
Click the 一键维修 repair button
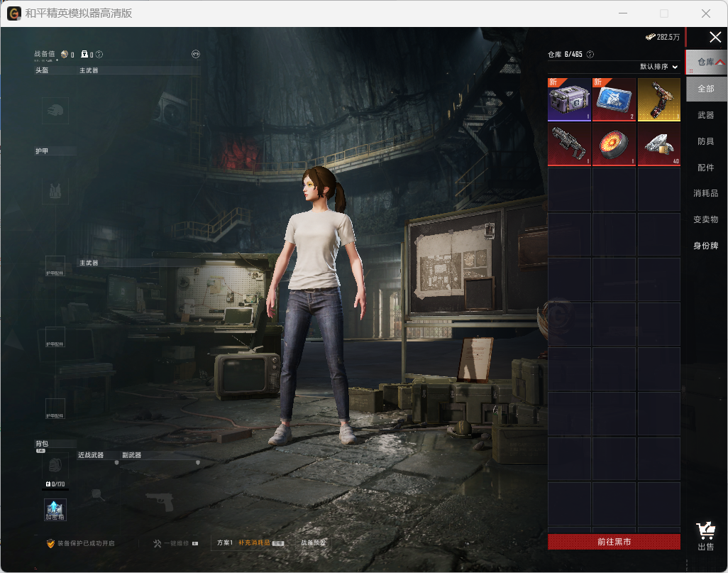click(x=175, y=543)
